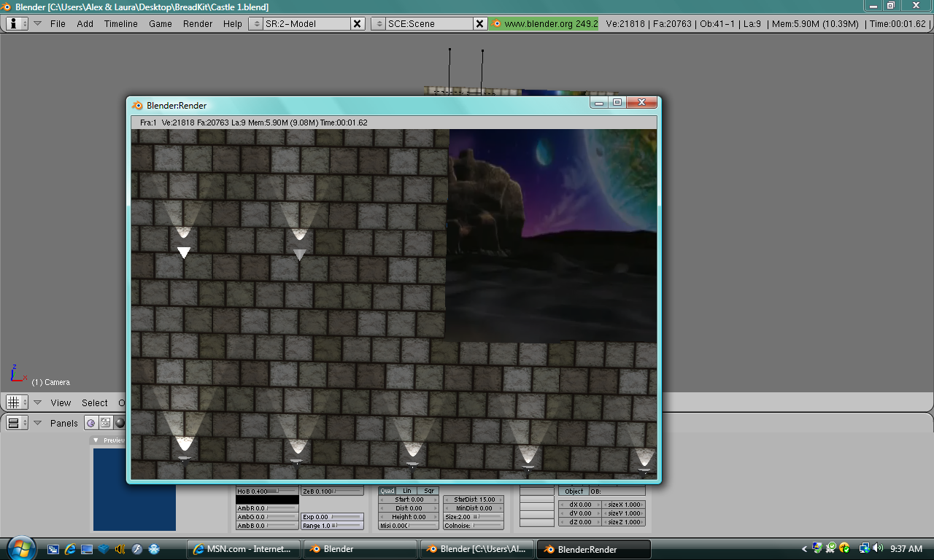Viewport: 934px width, 560px height.
Task: Open the SR:2-Model screen dropdown
Action: point(255,23)
